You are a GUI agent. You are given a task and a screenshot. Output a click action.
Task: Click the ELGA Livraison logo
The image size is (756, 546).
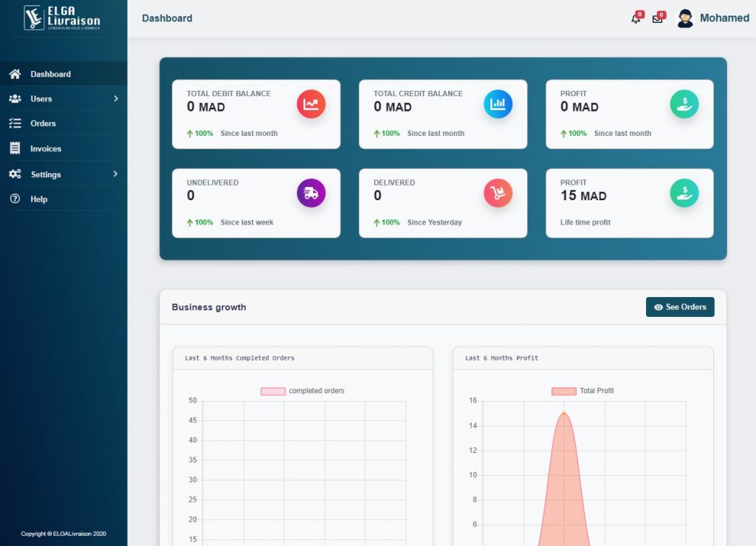tap(62, 18)
